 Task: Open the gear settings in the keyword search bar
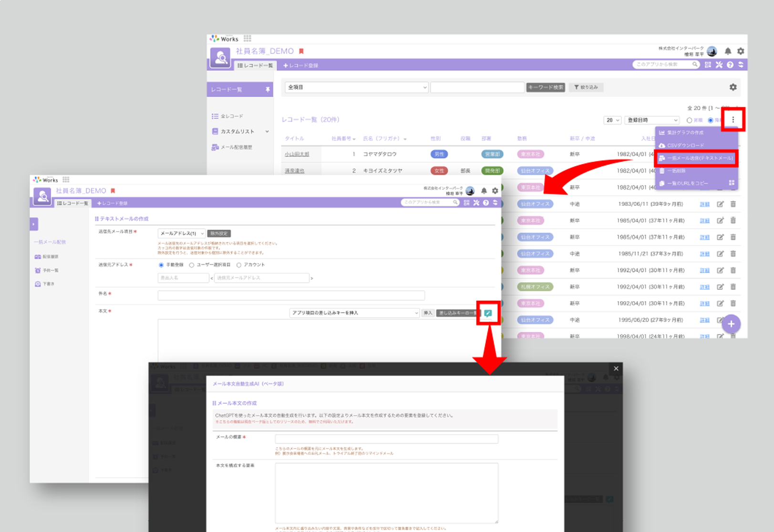[733, 87]
